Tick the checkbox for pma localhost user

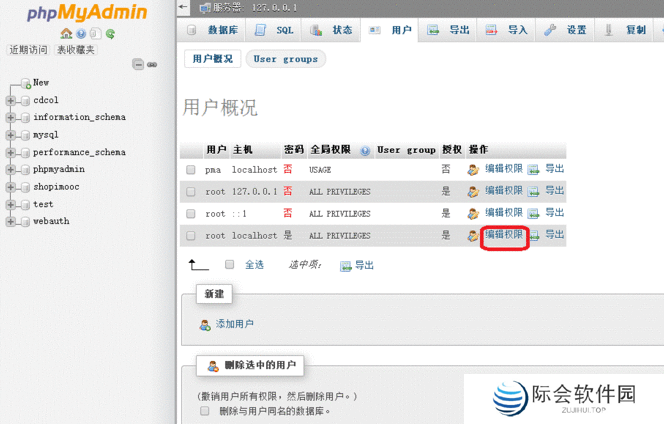click(191, 170)
